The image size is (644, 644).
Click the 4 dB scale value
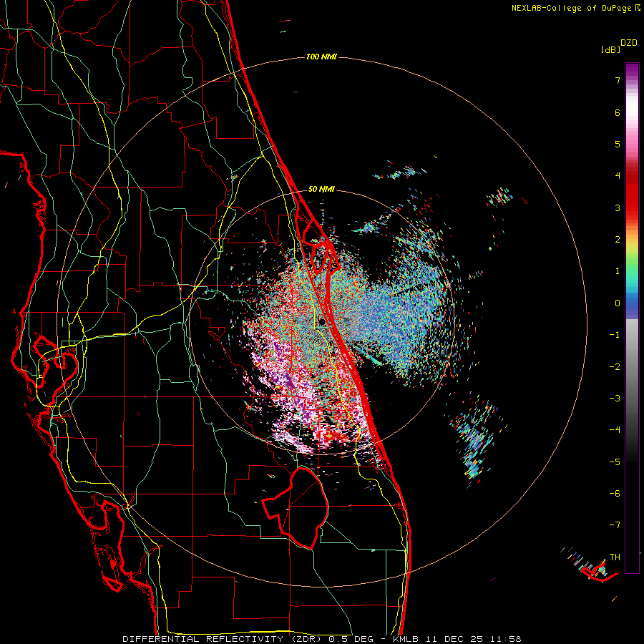point(618,176)
